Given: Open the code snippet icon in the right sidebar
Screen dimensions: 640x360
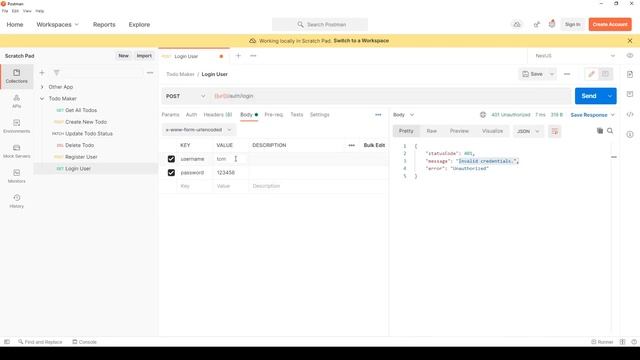Looking at the screenshot, I should [x=630, y=115].
